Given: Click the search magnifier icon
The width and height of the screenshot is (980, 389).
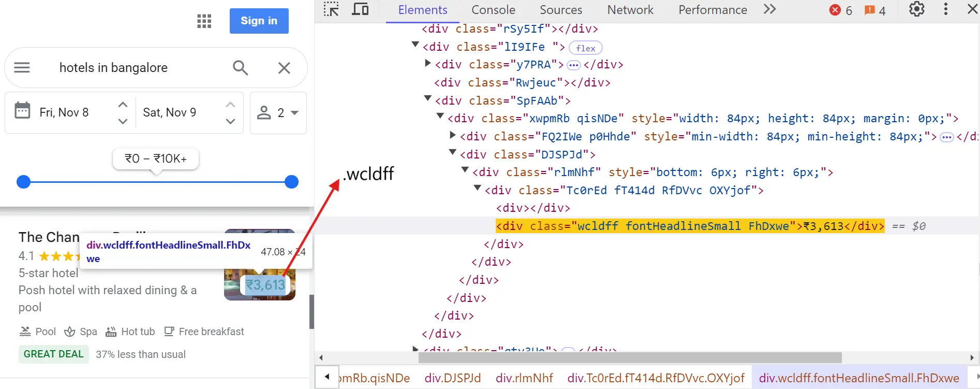Looking at the screenshot, I should pyautogui.click(x=240, y=68).
